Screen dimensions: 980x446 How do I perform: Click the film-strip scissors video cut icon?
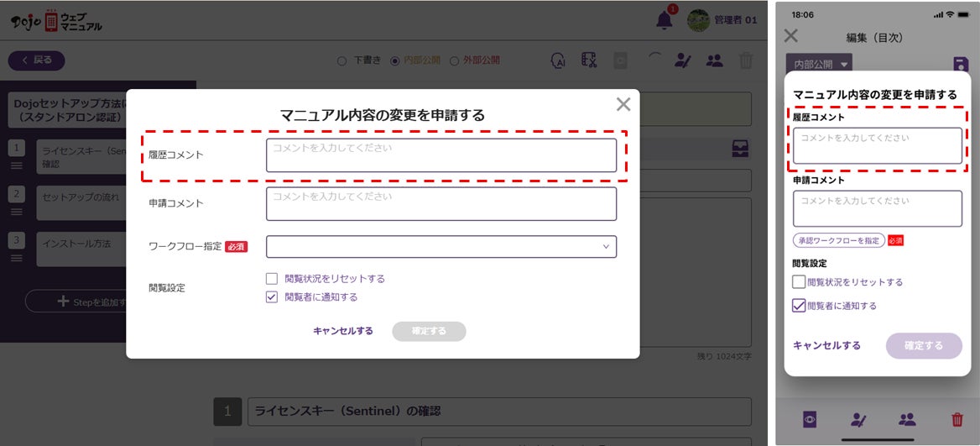[x=589, y=60]
